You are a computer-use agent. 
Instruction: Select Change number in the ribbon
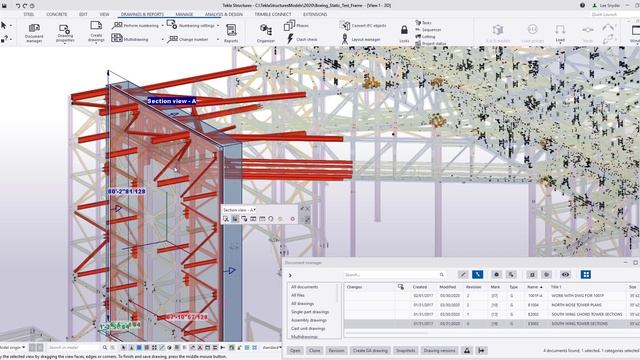[x=188, y=39]
